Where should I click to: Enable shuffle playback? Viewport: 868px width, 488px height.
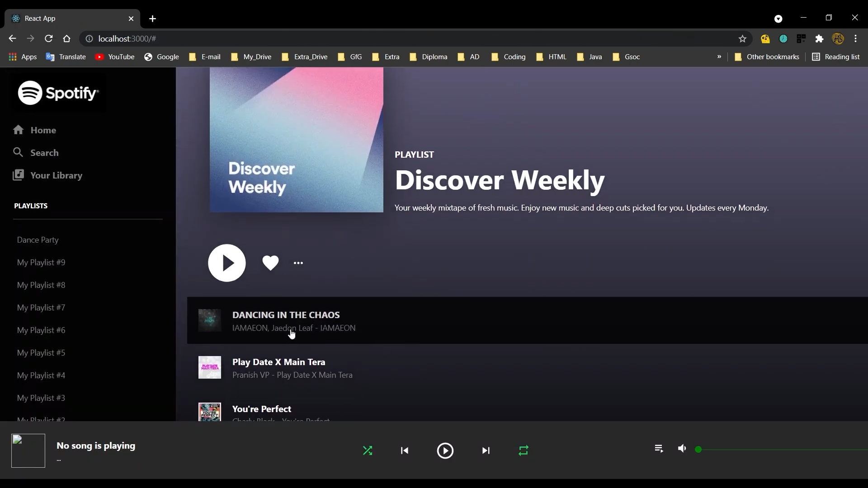[x=368, y=450]
